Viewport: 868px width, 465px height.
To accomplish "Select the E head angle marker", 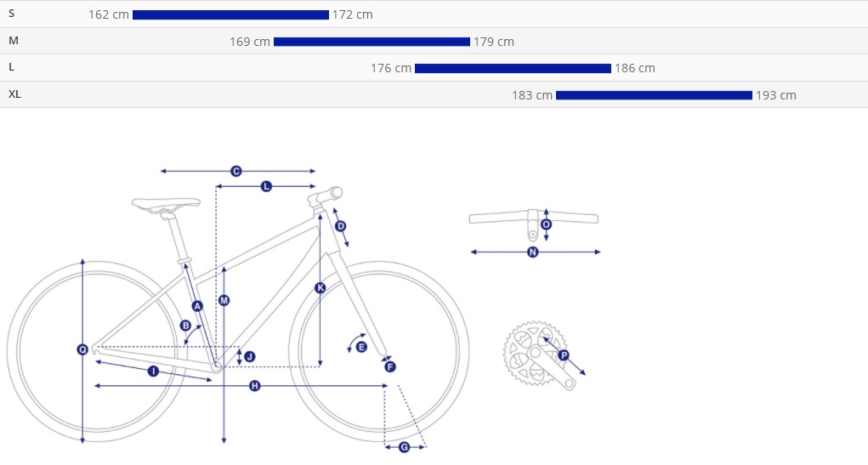I will click(x=361, y=347).
